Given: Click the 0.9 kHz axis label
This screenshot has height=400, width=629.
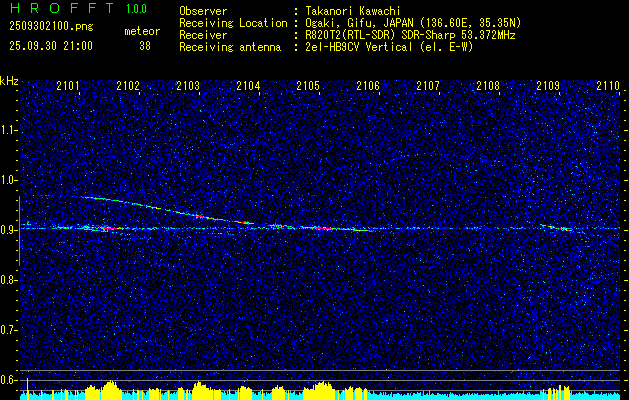Looking at the screenshot, I should click(x=9, y=229).
